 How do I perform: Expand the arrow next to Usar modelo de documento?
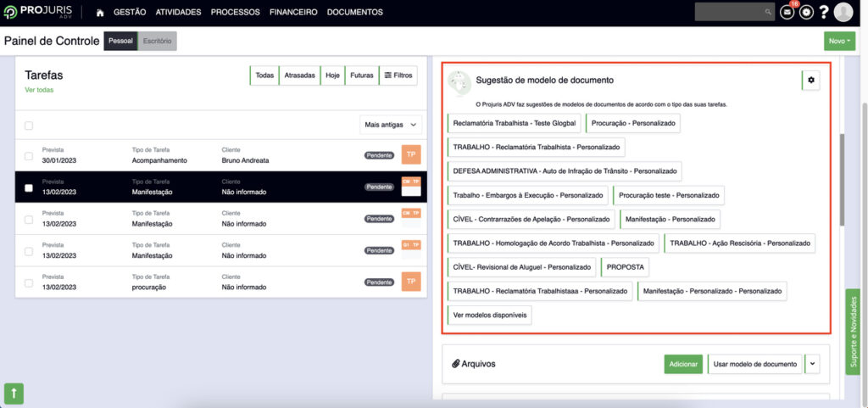[x=813, y=364]
